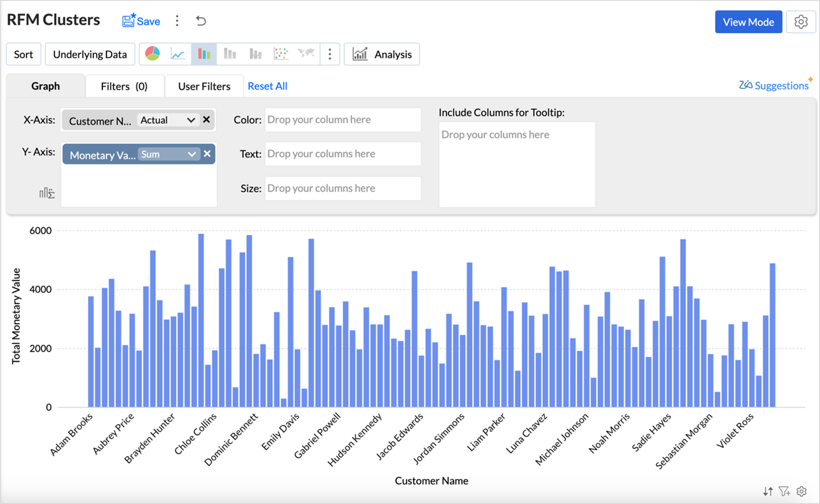
Task: Click the Save icon button
Action: [x=141, y=21]
